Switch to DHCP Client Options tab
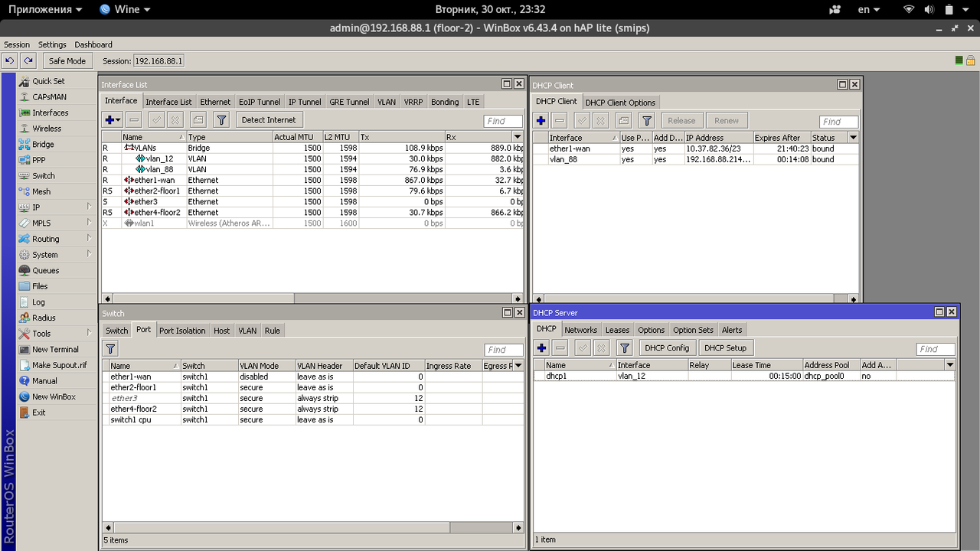 (x=620, y=103)
